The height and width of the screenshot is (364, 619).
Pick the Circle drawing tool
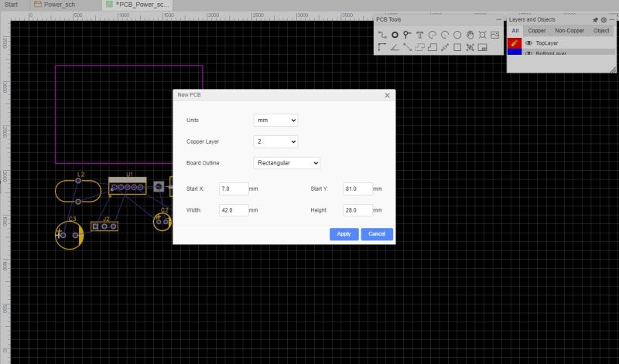click(x=457, y=35)
